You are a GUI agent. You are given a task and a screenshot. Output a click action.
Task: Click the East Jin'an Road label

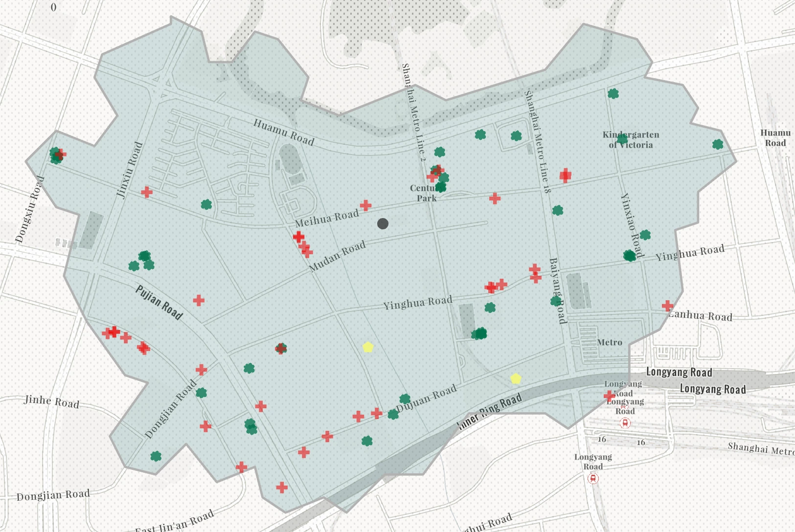pyautogui.click(x=175, y=522)
